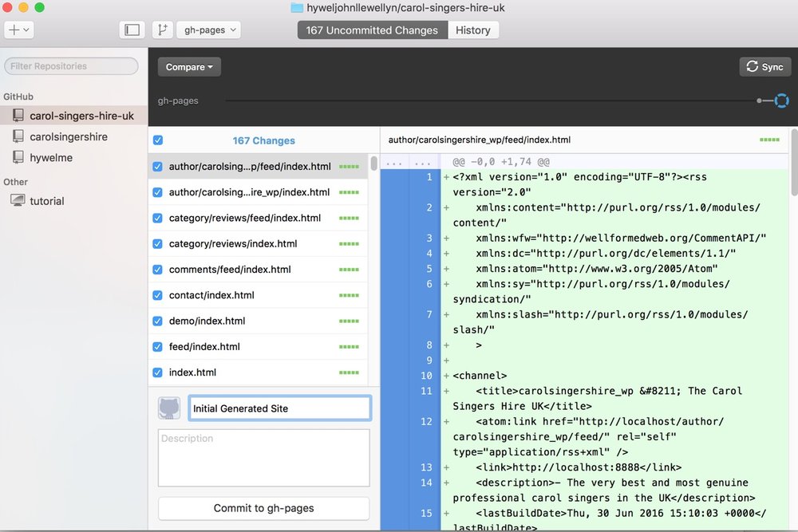Click Commit to gh-pages button
The height and width of the screenshot is (532, 798).
263,508
